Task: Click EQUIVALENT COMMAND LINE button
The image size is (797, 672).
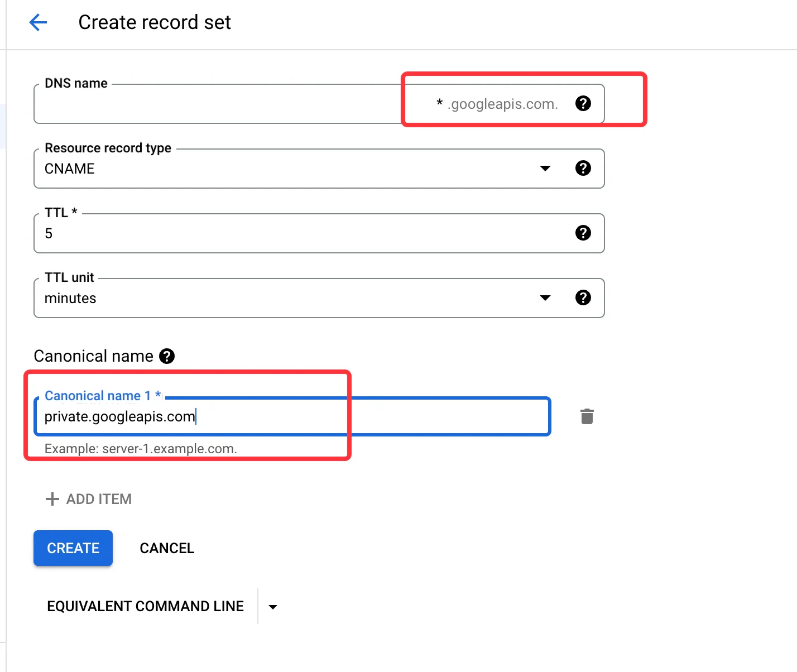Action: point(145,606)
